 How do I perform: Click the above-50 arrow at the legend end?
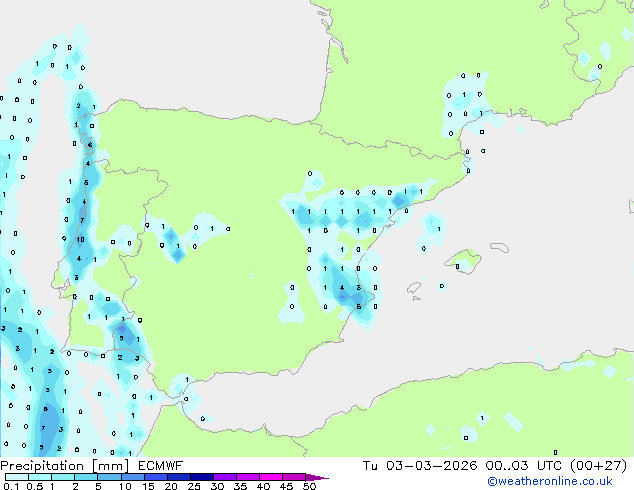[317, 477]
